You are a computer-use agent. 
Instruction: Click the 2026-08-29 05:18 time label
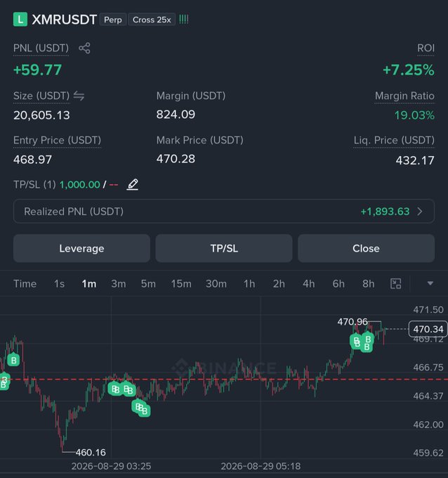[x=261, y=466]
